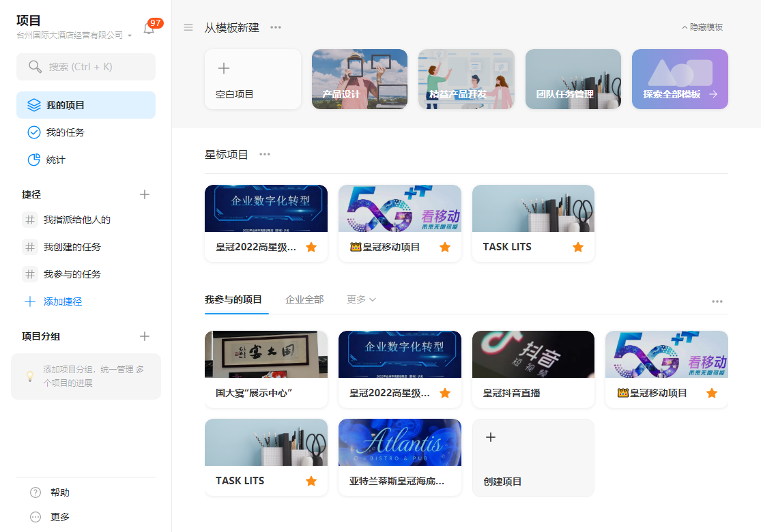Open the 皇冠抖音直播 project card
Screen dimensions: 761x532
point(533,368)
